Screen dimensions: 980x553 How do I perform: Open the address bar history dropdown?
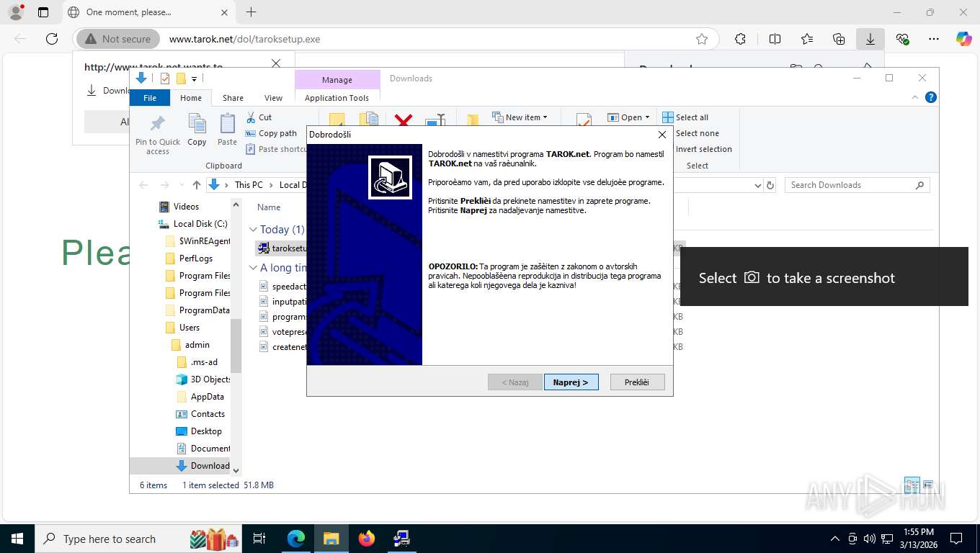click(757, 185)
